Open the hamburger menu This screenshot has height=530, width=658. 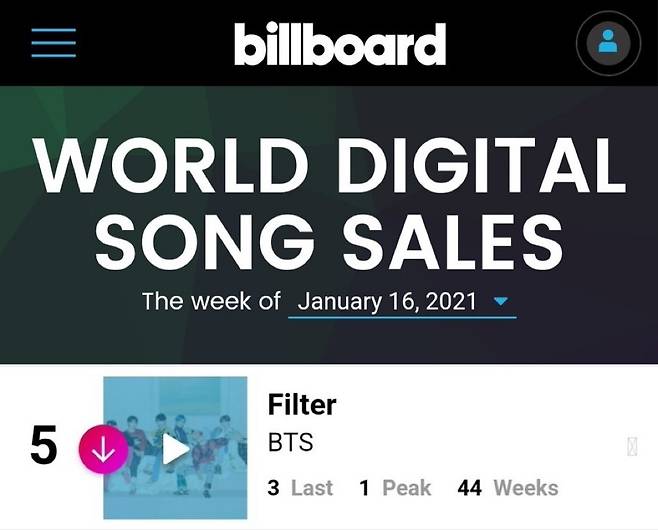[54, 42]
